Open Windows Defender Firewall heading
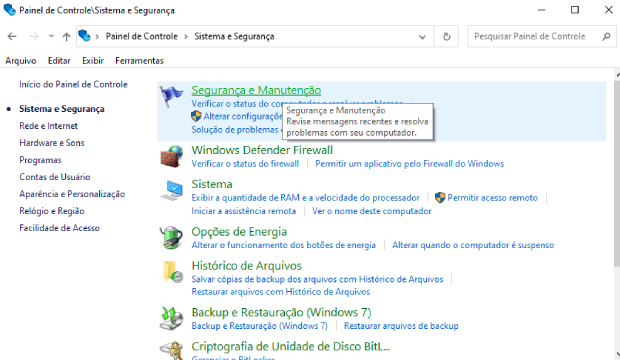This screenshot has height=360, width=620. tap(262, 150)
